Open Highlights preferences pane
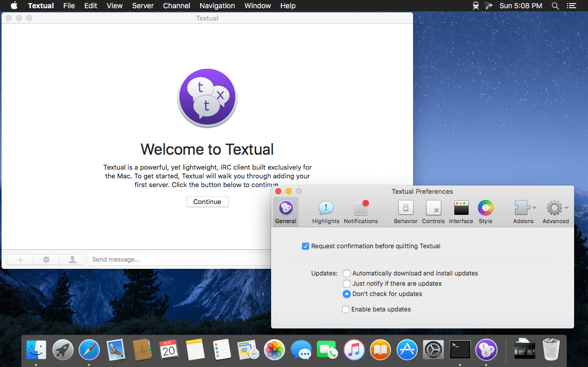 [x=326, y=212]
